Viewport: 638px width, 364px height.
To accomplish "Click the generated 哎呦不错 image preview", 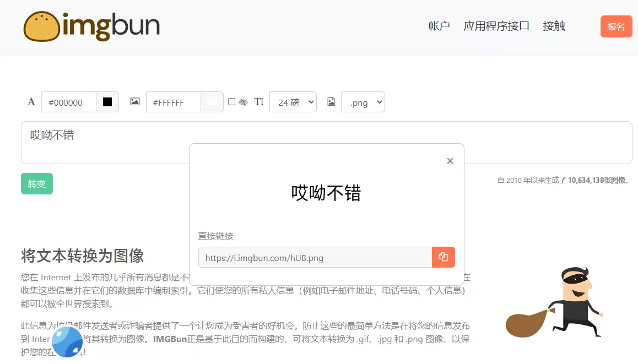I will click(326, 193).
